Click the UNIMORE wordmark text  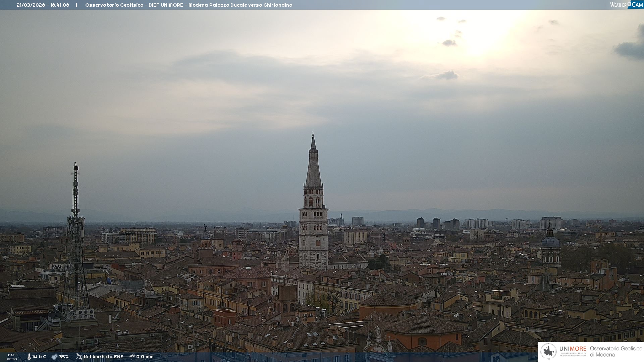coord(573,349)
